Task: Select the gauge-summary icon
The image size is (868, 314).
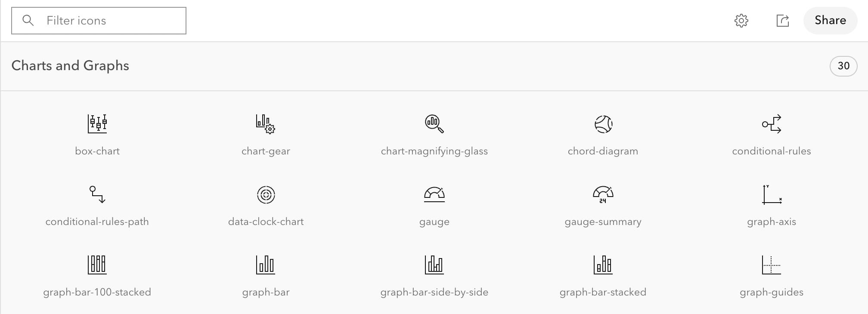Action: 603,194
